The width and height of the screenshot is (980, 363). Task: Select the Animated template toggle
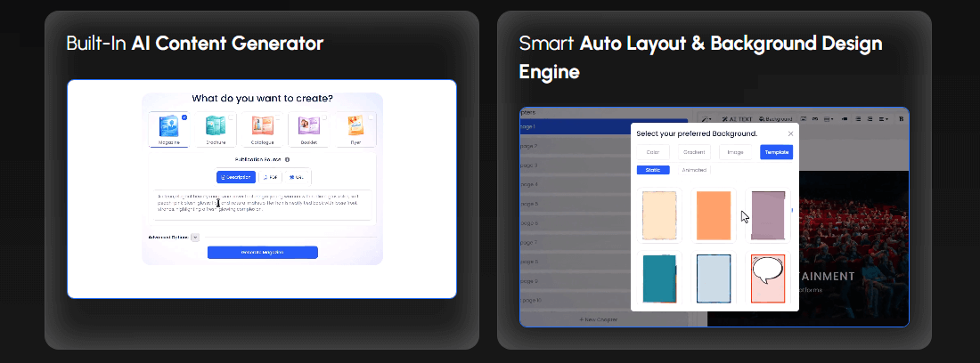pyautogui.click(x=694, y=170)
